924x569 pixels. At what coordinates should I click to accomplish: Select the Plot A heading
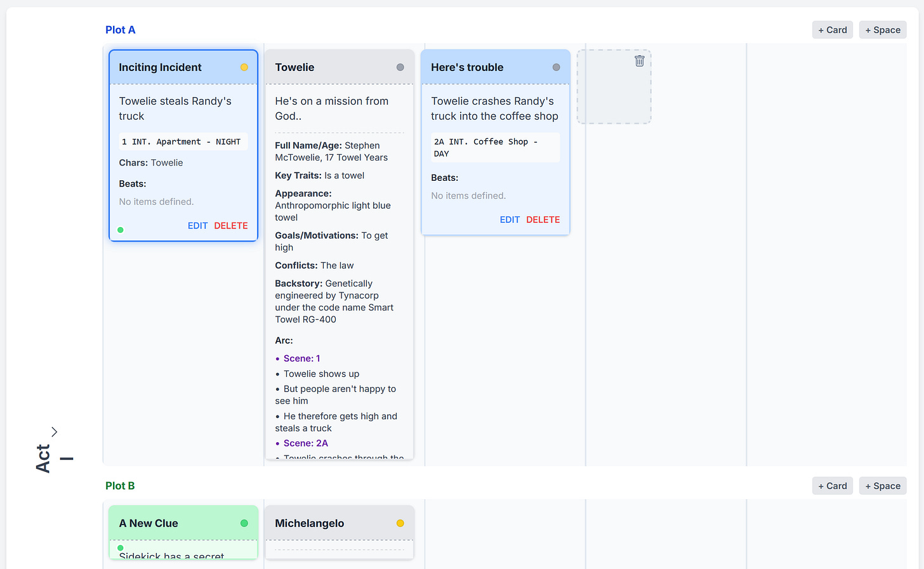121,30
